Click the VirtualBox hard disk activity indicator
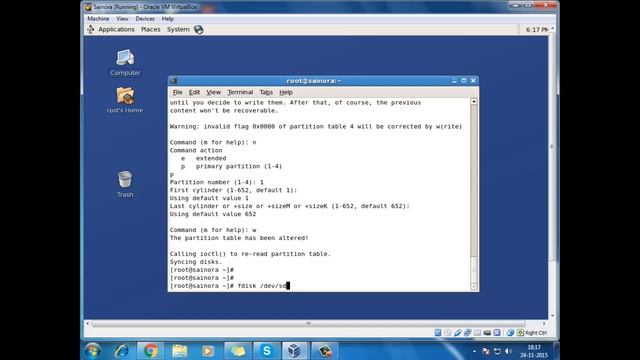The width and height of the screenshot is (640, 360). coord(438,333)
